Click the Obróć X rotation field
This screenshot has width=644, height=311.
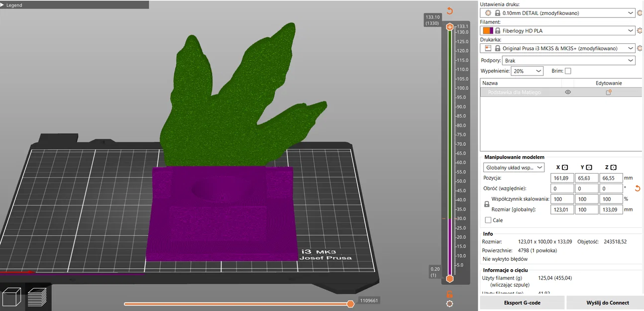pyautogui.click(x=562, y=189)
